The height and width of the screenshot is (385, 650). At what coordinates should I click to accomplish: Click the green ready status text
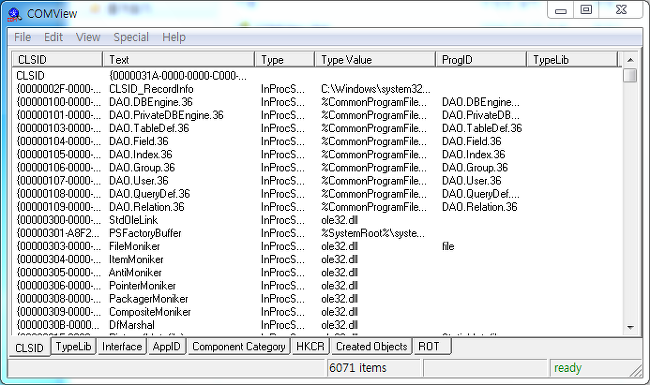(568, 368)
